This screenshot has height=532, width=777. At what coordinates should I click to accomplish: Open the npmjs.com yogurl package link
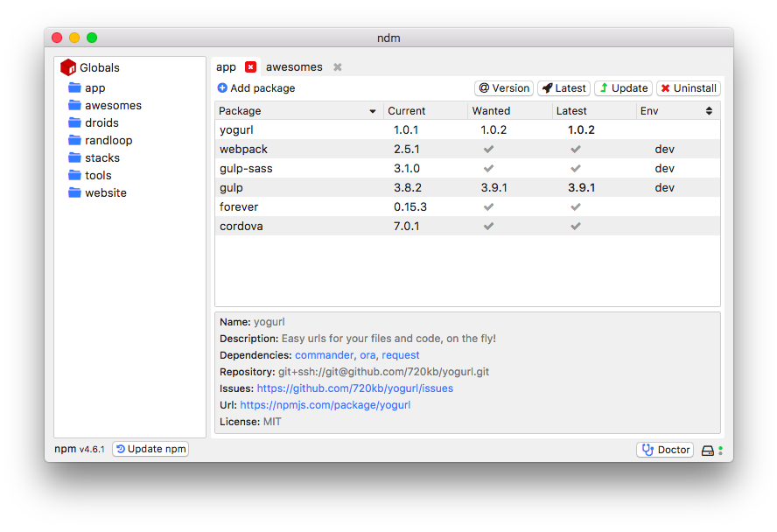tap(325, 405)
